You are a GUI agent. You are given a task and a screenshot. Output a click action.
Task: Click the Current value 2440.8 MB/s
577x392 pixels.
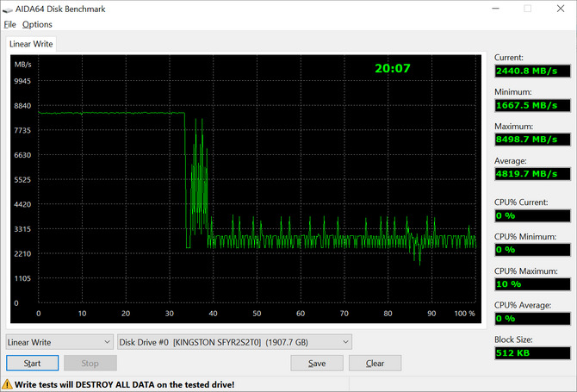[532, 71]
